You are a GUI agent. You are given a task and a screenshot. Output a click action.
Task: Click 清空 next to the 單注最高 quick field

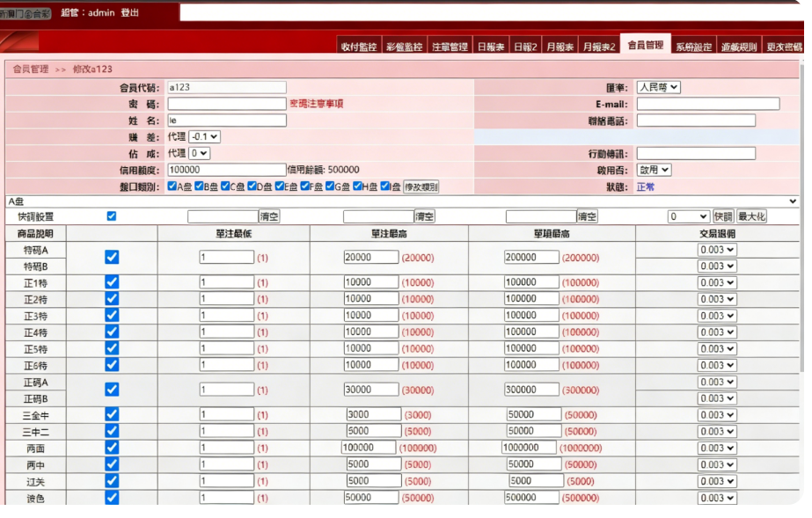[x=425, y=216]
